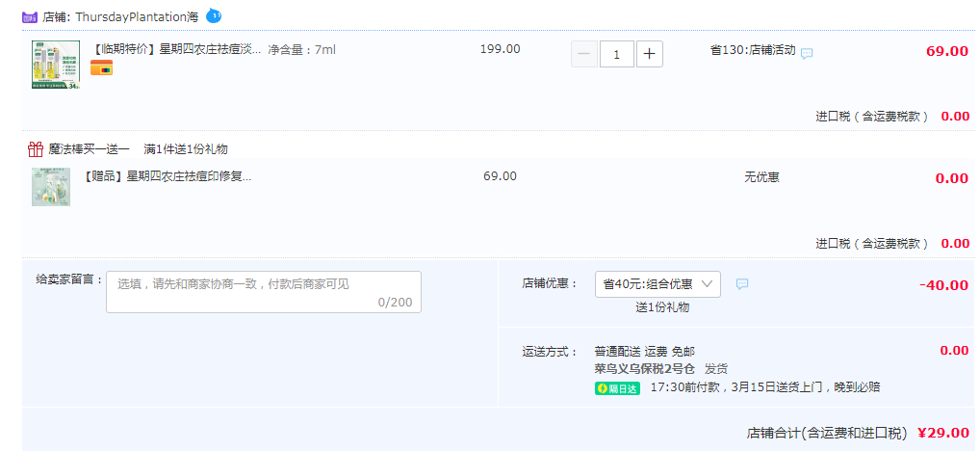Open the 【赠品】星期四农庄祛痘印修复 link
Viewport: 980px width, 451px height.
tap(167, 177)
